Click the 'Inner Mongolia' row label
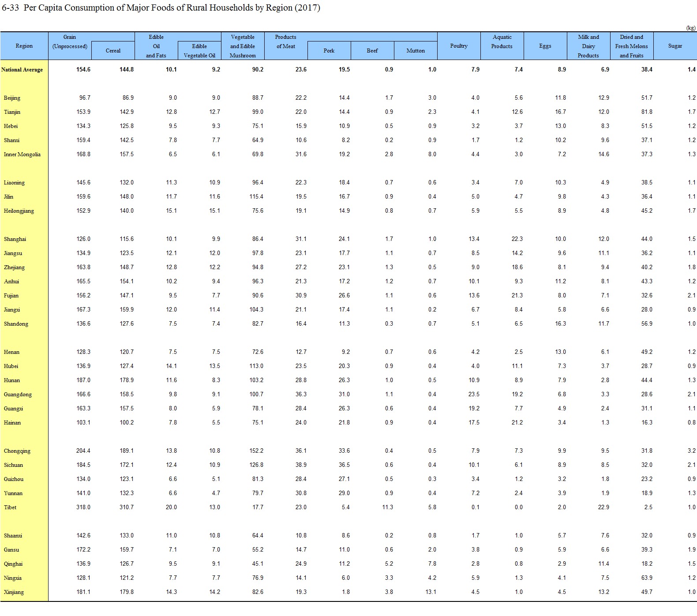Image resolution: width=697 pixels, height=616 pixels. click(x=22, y=154)
